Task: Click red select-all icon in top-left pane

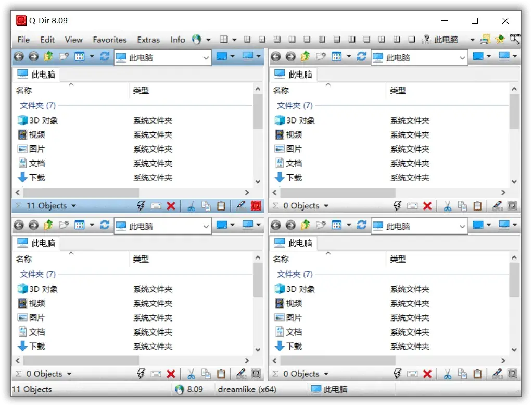Action: point(256,206)
